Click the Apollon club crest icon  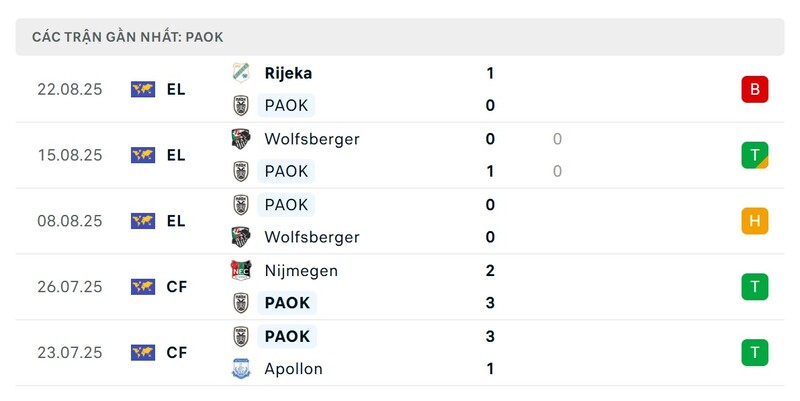click(241, 368)
